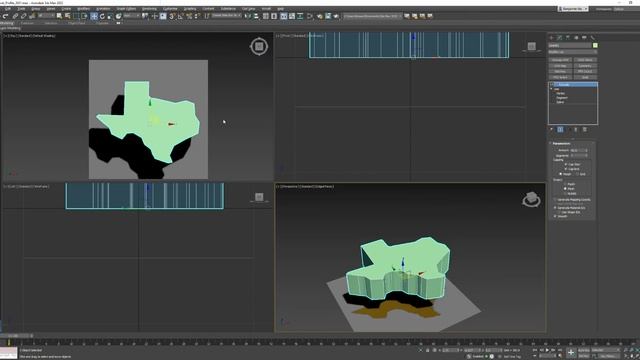
Task: Click the Segments value field
Action: click(577, 156)
